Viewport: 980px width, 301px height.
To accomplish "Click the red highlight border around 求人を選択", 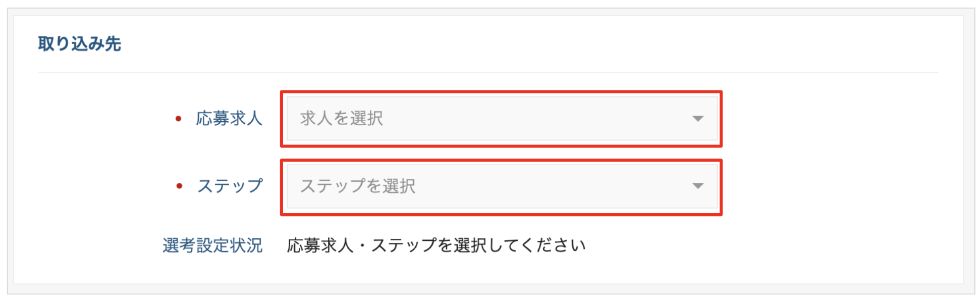I will pos(502,92).
